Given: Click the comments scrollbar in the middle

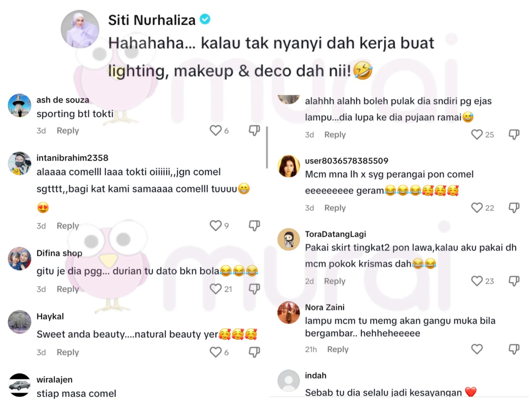Looking at the screenshot, I should click(267, 147).
